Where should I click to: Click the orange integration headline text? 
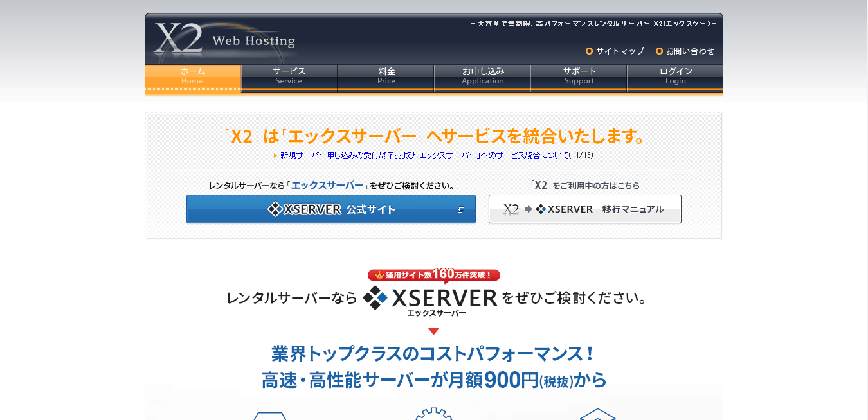point(434,136)
